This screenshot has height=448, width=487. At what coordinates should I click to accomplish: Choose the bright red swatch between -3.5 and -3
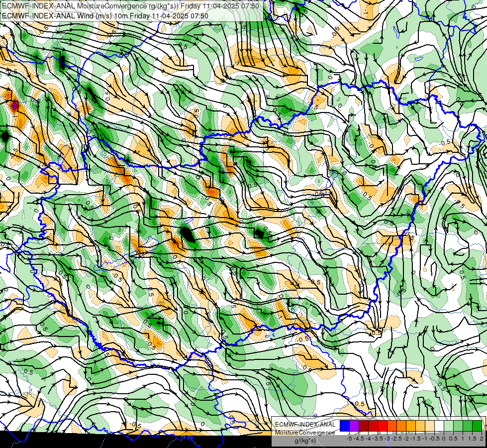pos(383,426)
